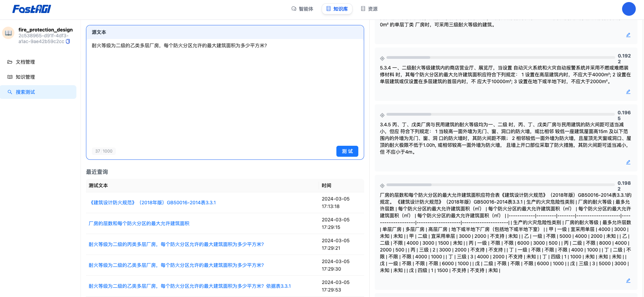Click the target icon of the 3.4.5 result

tap(382, 115)
